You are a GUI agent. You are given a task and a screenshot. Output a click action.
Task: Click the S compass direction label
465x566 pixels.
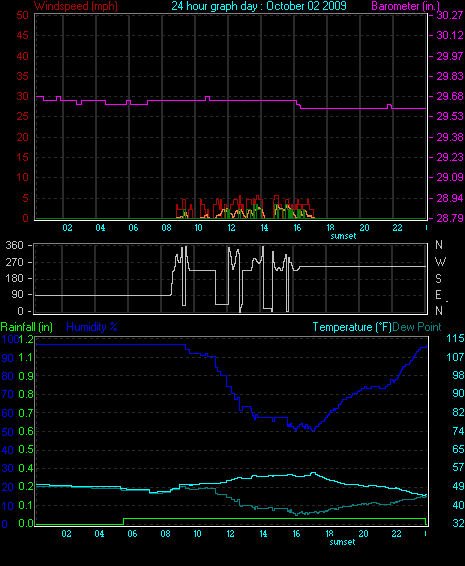[438, 279]
